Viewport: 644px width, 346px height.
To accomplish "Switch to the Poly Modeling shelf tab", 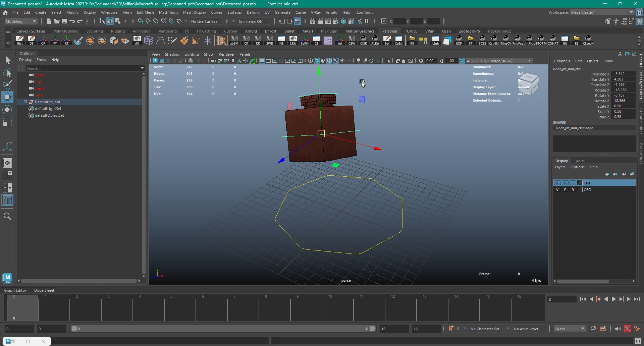I will (x=66, y=31).
